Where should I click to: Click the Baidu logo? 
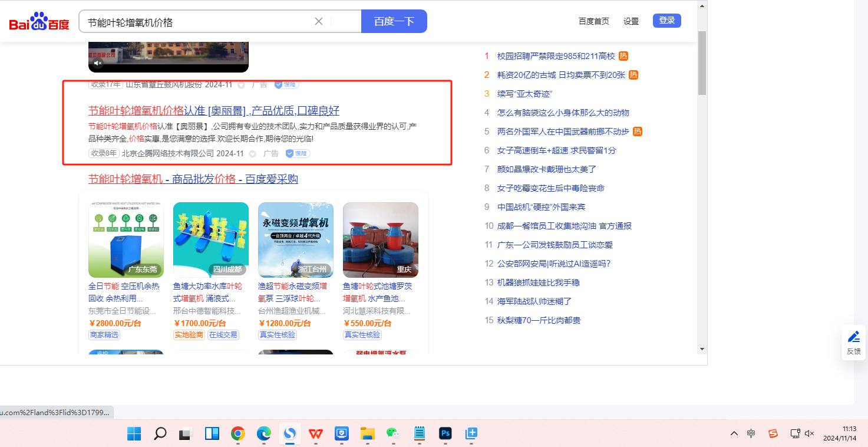[39, 22]
